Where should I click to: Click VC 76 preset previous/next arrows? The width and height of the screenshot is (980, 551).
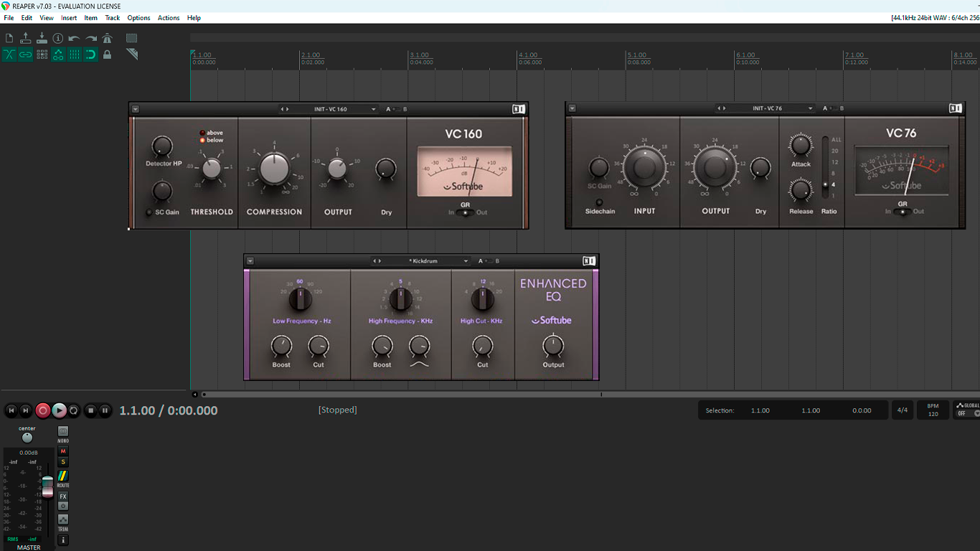click(721, 108)
